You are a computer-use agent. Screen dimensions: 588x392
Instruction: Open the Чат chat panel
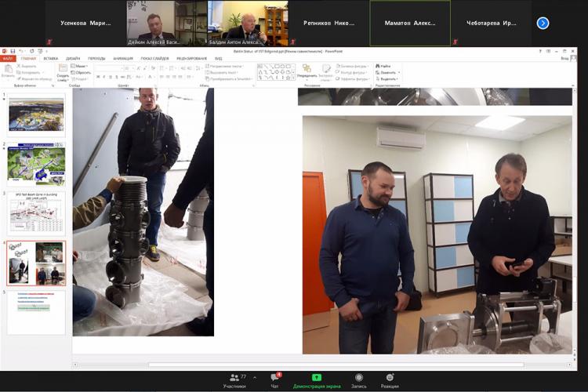[274, 379]
